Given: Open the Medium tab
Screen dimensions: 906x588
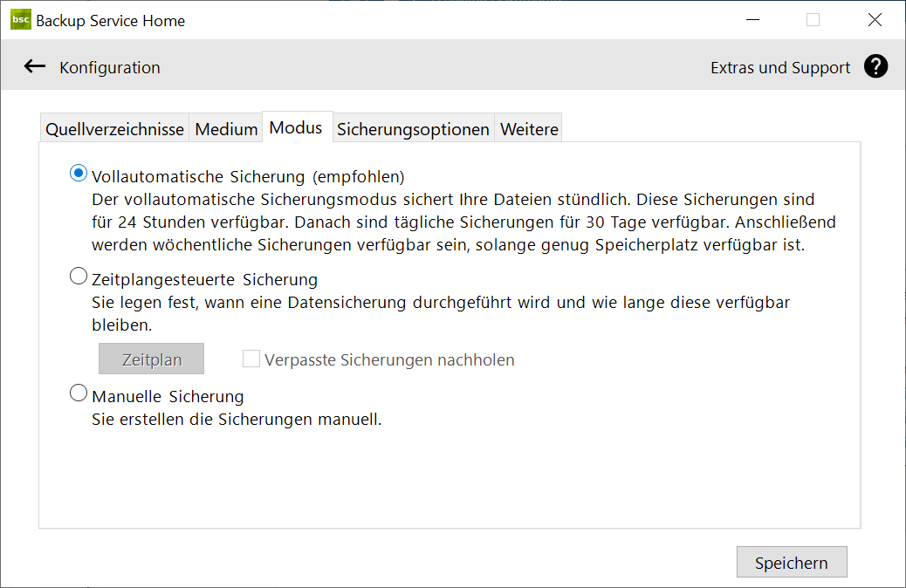Looking at the screenshot, I should [x=226, y=129].
